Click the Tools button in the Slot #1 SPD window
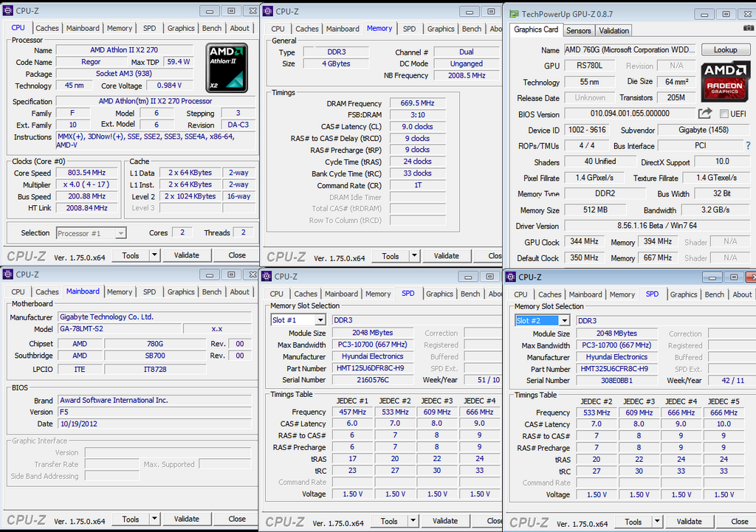756x532 pixels. 389,521
